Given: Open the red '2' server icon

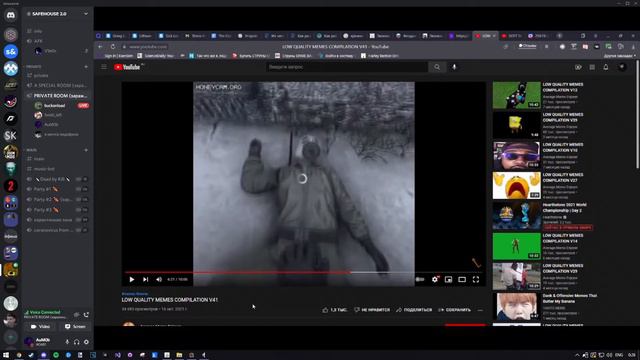Looking at the screenshot, I should [11, 186].
